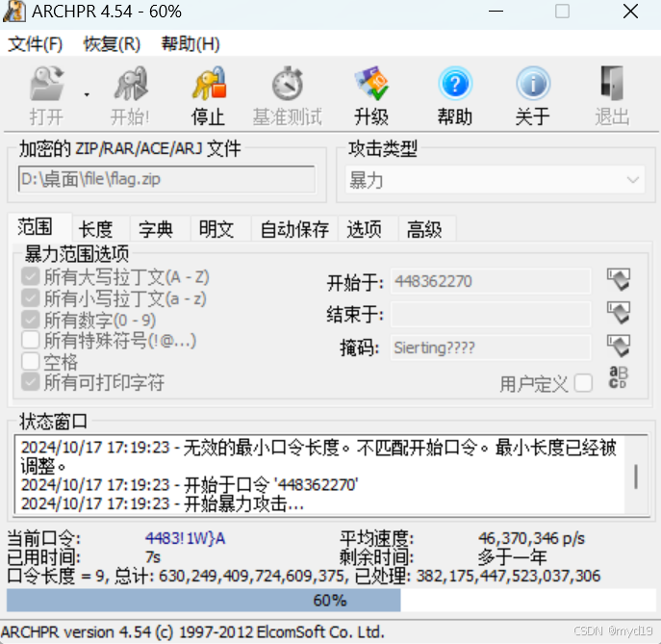Stop the attack with the 停止 icon
661x644 pixels.
[209, 83]
